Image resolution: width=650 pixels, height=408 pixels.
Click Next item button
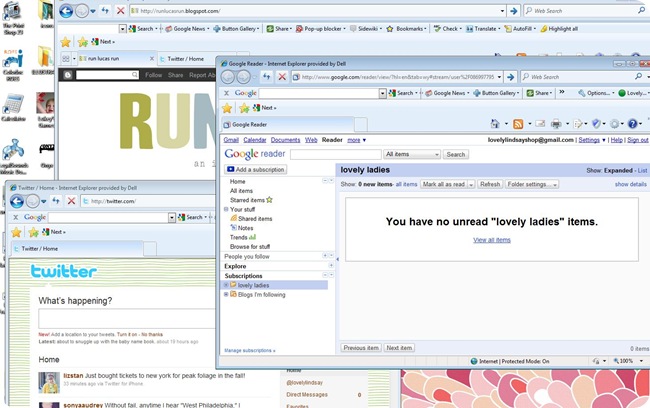[x=399, y=348]
